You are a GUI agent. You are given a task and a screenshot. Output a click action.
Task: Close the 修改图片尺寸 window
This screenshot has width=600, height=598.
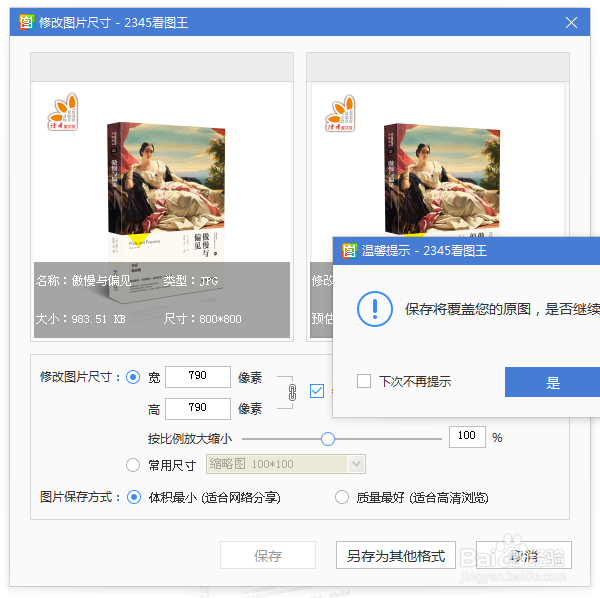pyautogui.click(x=571, y=23)
